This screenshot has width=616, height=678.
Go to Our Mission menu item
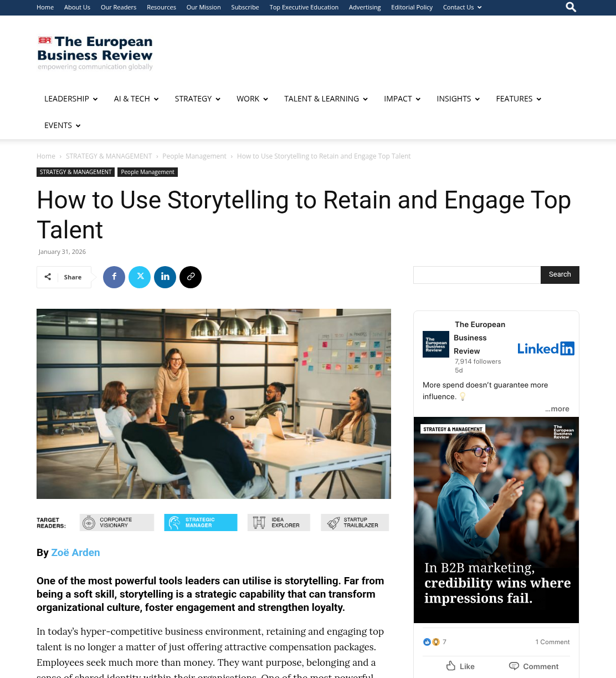pyautogui.click(x=203, y=7)
